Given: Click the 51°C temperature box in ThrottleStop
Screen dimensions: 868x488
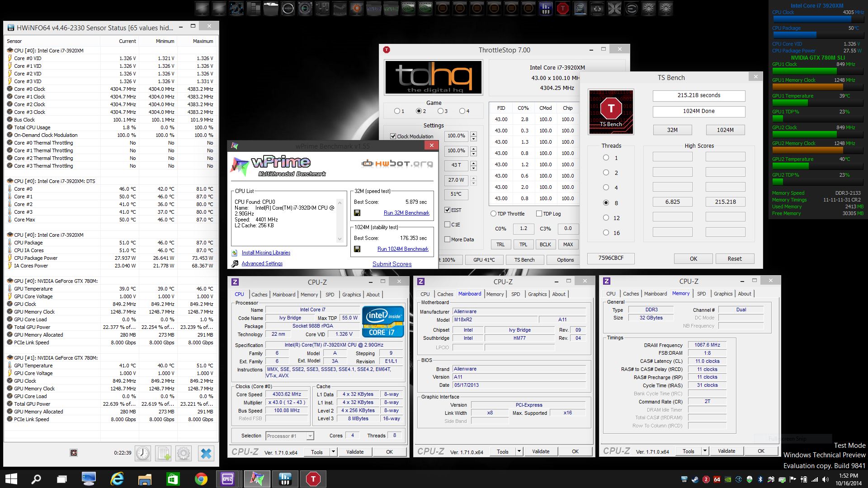Looking at the screenshot, I should [x=456, y=194].
